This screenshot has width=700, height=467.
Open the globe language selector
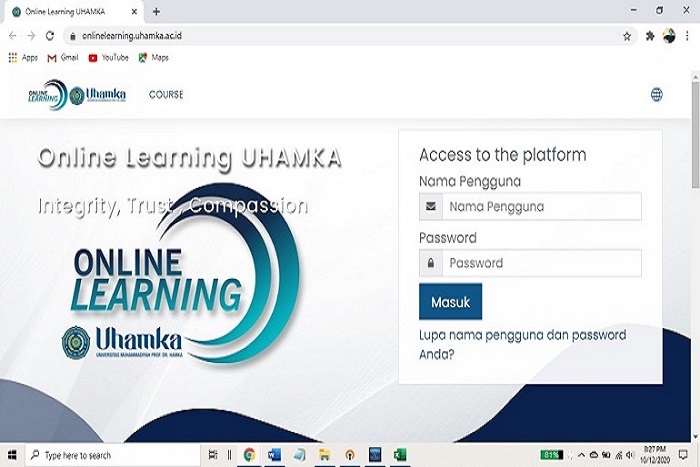click(656, 95)
